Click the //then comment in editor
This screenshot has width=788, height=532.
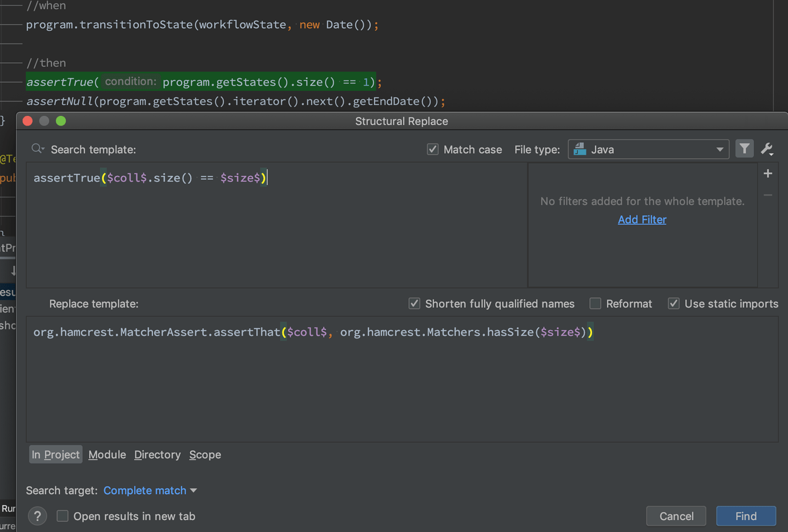[x=46, y=63]
